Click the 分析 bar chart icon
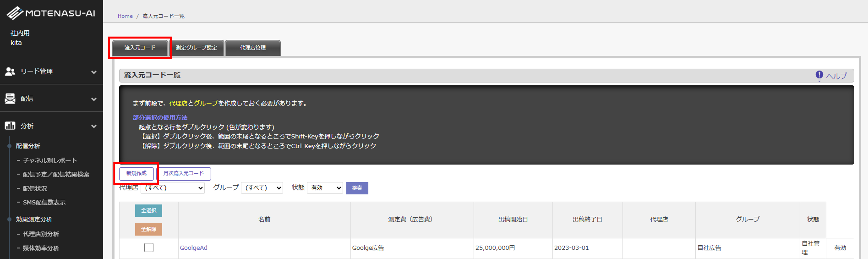The height and width of the screenshot is (259, 868). click(x=10, y=126)
